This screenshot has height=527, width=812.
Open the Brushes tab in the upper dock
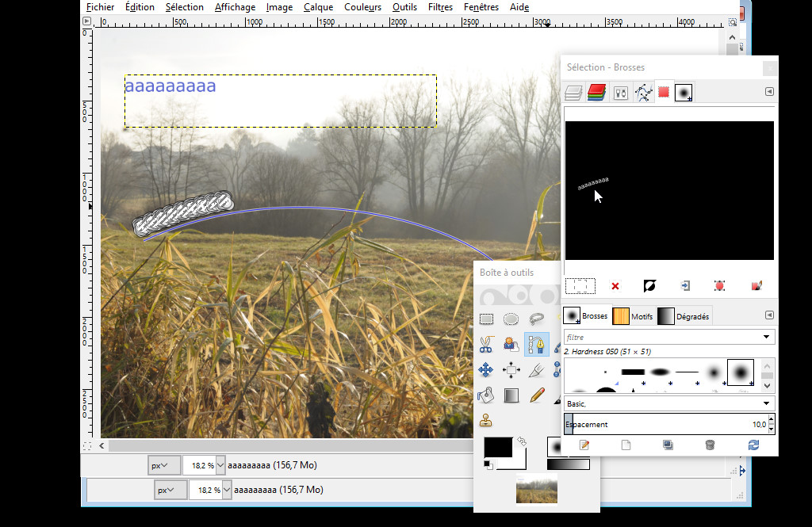point(684,93)
